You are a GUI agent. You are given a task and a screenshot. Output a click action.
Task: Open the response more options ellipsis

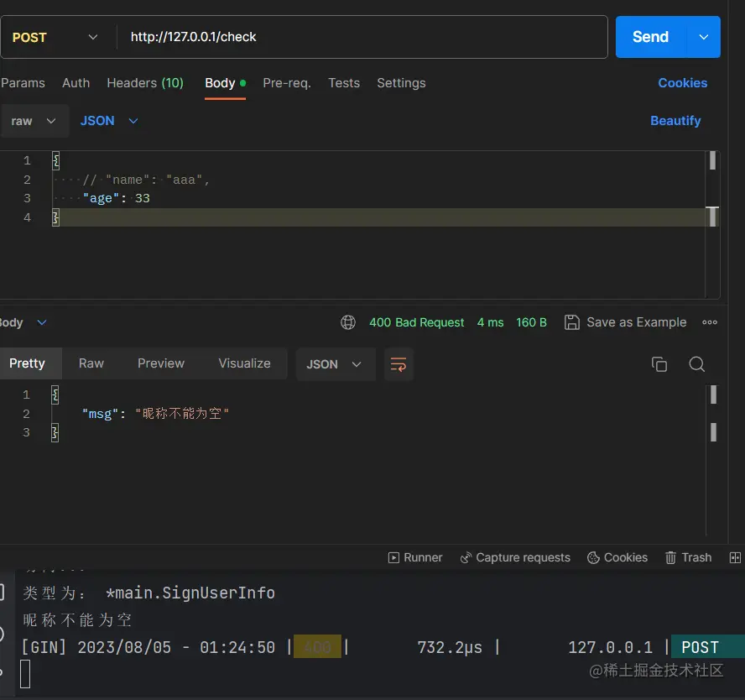710,322
